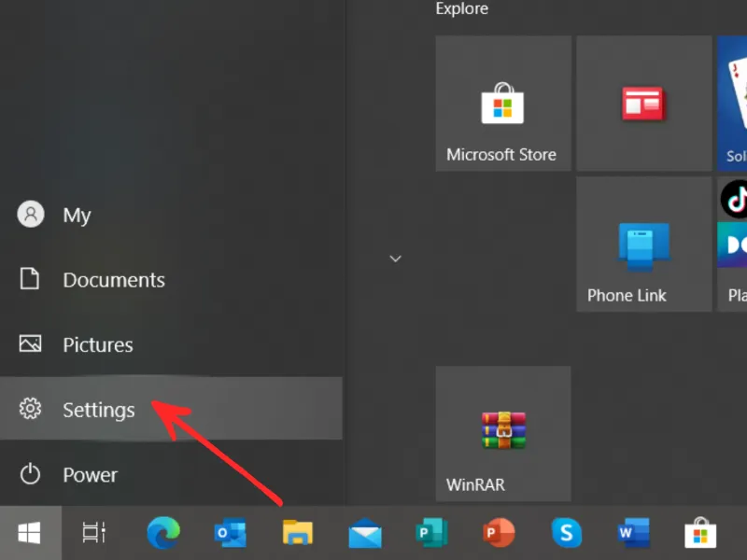This screenshot has width=747, height=560.
Task: Open the Mail app from the taskbar
Action: point(365,533)
